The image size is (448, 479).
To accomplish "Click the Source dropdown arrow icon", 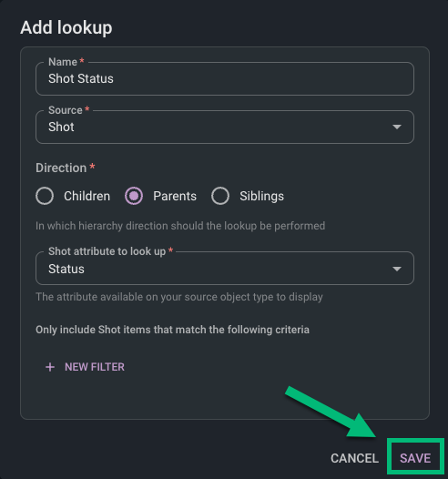I will coord(397,127).
